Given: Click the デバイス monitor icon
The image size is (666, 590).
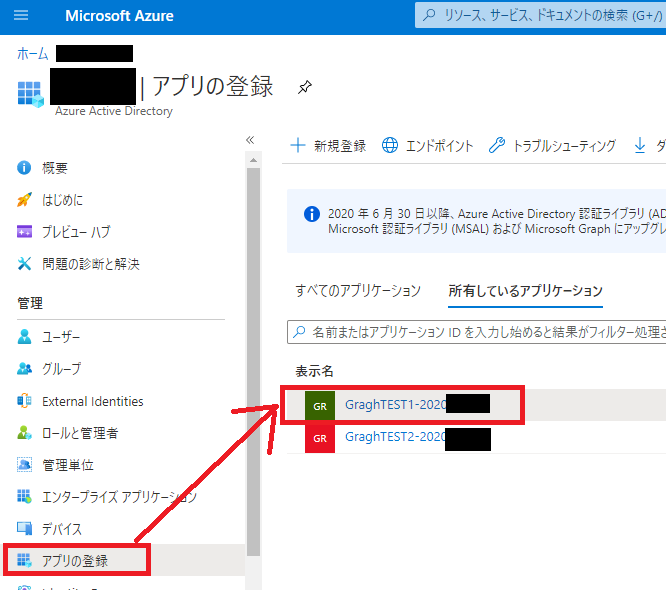Looking at the screenshot, I should [24, 528].
